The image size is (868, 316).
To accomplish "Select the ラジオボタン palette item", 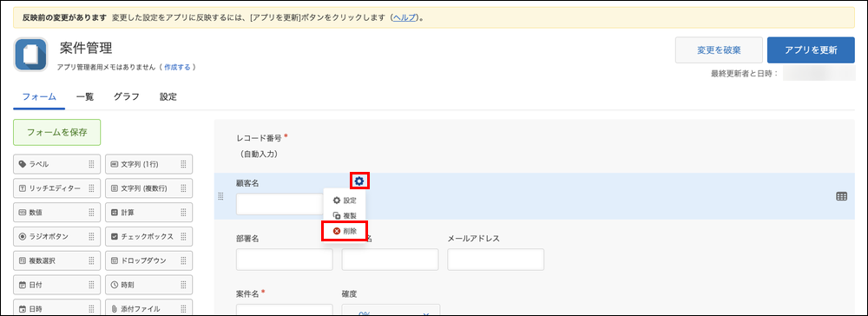I will click(56, 236).
